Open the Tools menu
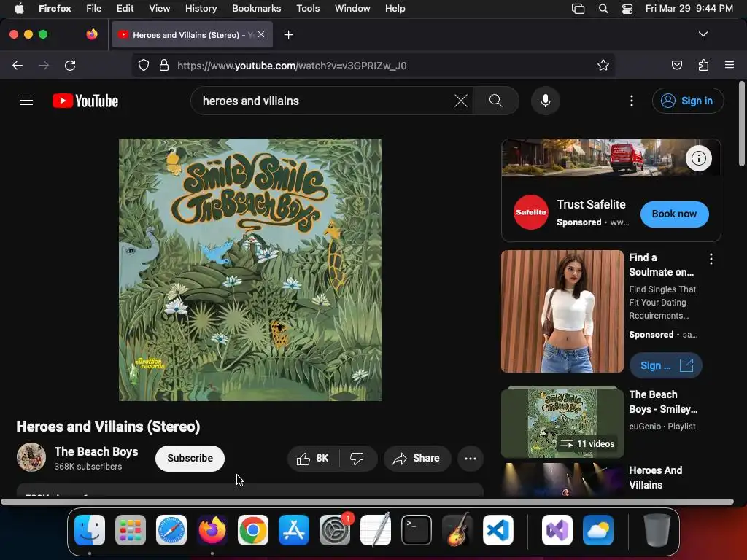This screenshot has width=747, height=560. pyautogui.click(x=308, y=9)
